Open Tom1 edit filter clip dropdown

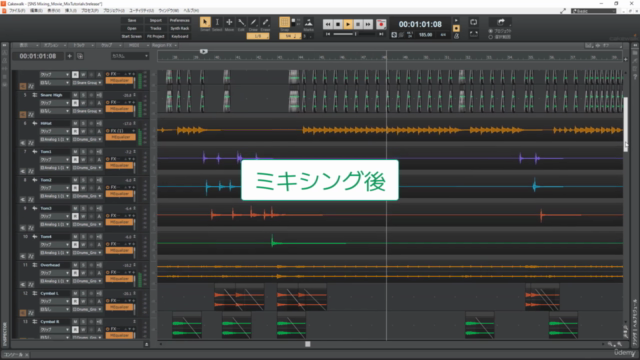pyautogui.click(x=55, y=160)
